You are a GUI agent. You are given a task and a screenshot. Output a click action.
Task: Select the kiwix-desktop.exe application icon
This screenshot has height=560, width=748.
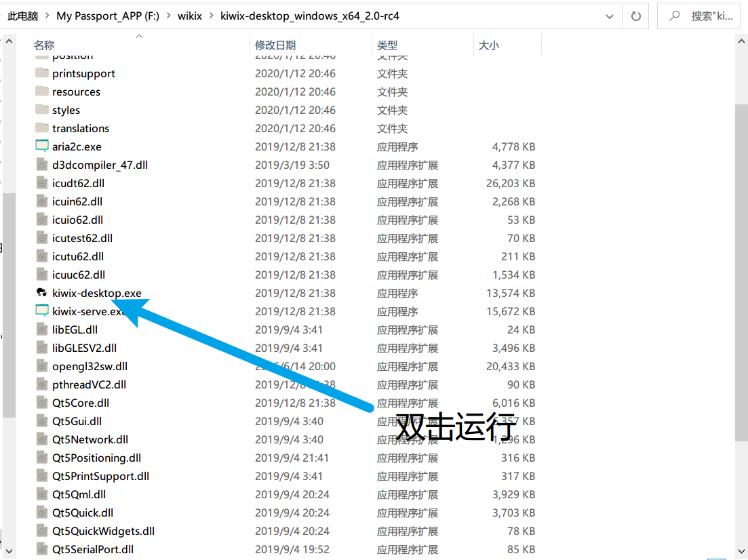pyautogui.click(x=42, y=293)
